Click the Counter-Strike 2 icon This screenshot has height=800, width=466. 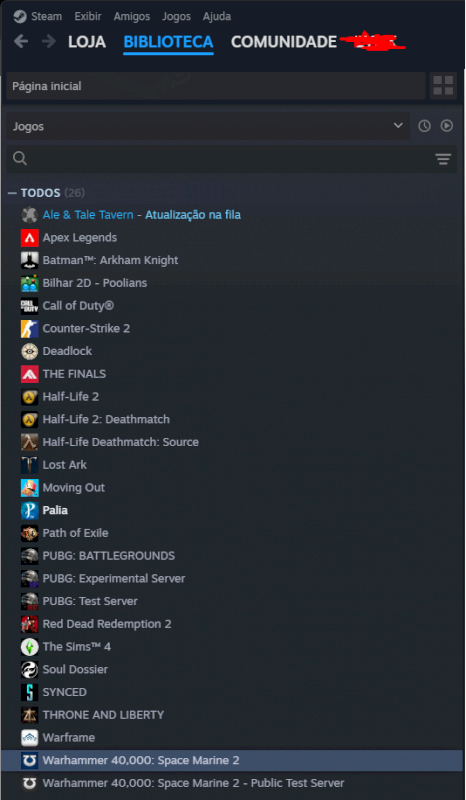(30, 329)
